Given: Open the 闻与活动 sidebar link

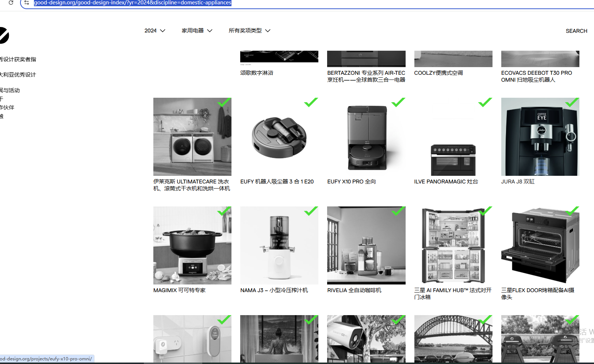Looking at the screenshot, I should (x=10, y=90).
